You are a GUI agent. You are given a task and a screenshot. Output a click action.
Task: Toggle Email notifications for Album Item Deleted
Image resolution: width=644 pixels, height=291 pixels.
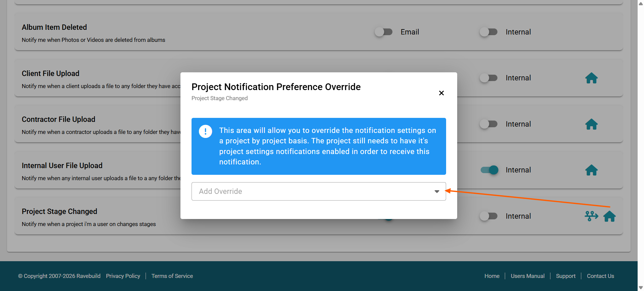(x=383, y=32)
